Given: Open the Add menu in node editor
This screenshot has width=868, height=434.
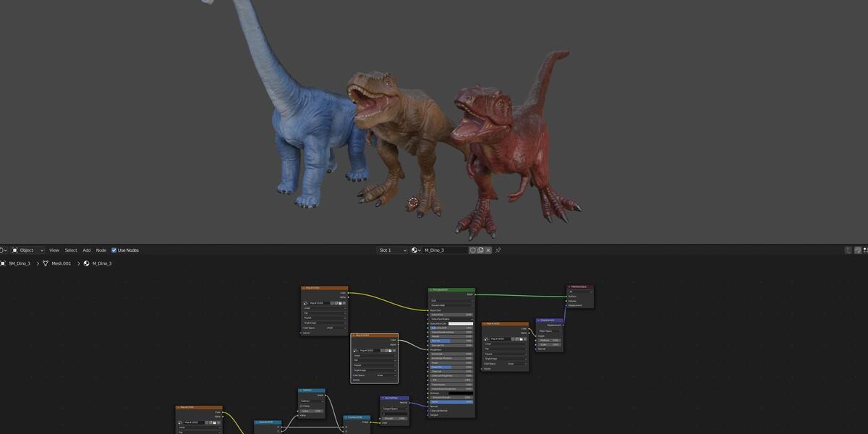Looking at the screenshot, I should 87,250.
